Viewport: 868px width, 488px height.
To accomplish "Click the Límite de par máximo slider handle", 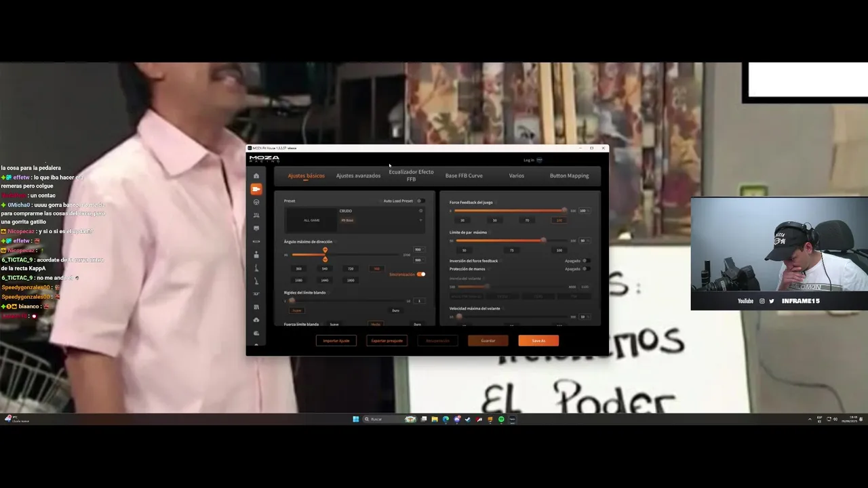I will coord(543,240).
